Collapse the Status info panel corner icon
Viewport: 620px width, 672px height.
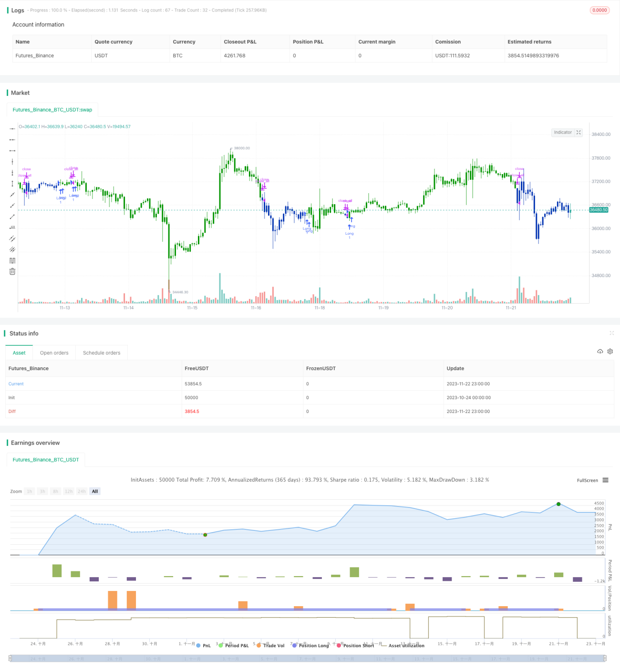[x=612, y=333]
